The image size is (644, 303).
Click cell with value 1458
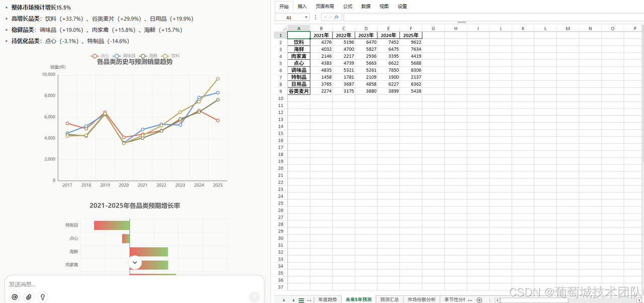321,77
